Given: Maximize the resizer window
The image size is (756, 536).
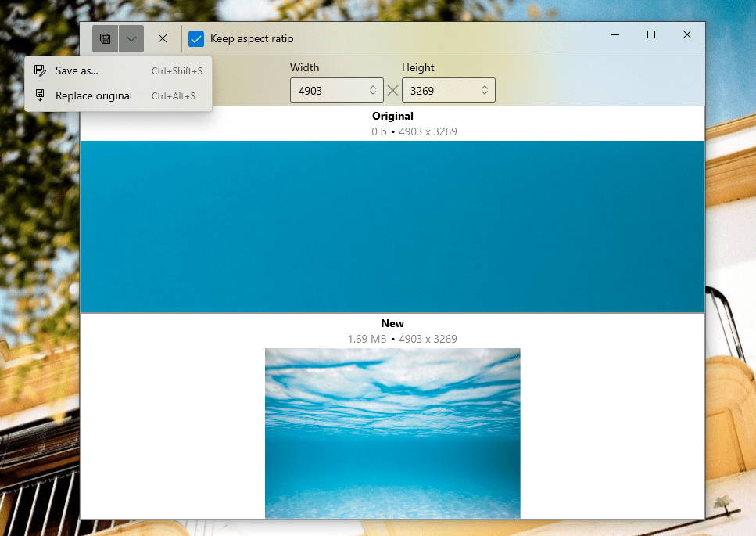Looking at the screenshot, I should [x=650, y=34].
